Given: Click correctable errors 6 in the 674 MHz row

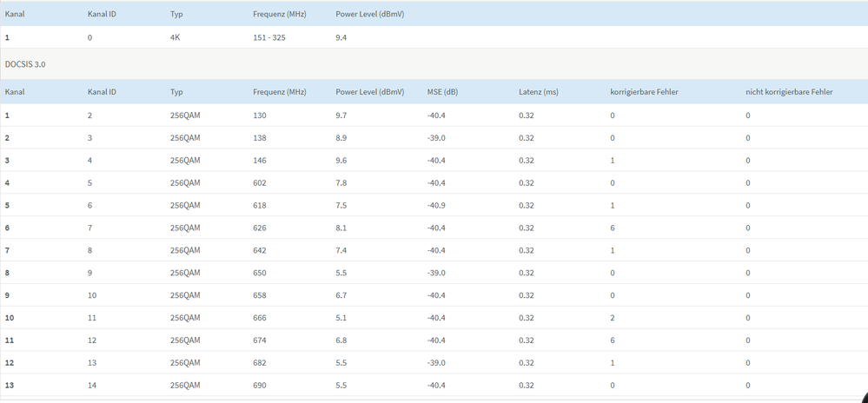Looking at the screenshot, I should coord(613,340).
